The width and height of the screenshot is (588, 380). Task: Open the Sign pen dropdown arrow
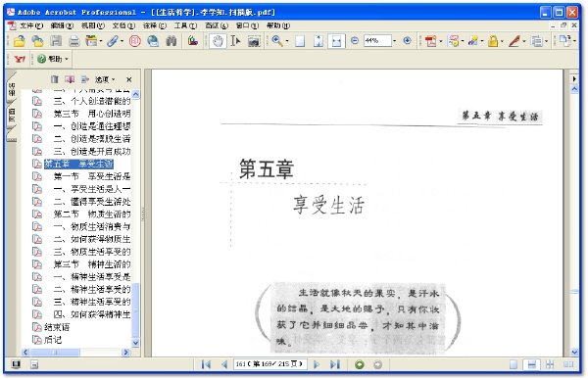tap(524, 41)
